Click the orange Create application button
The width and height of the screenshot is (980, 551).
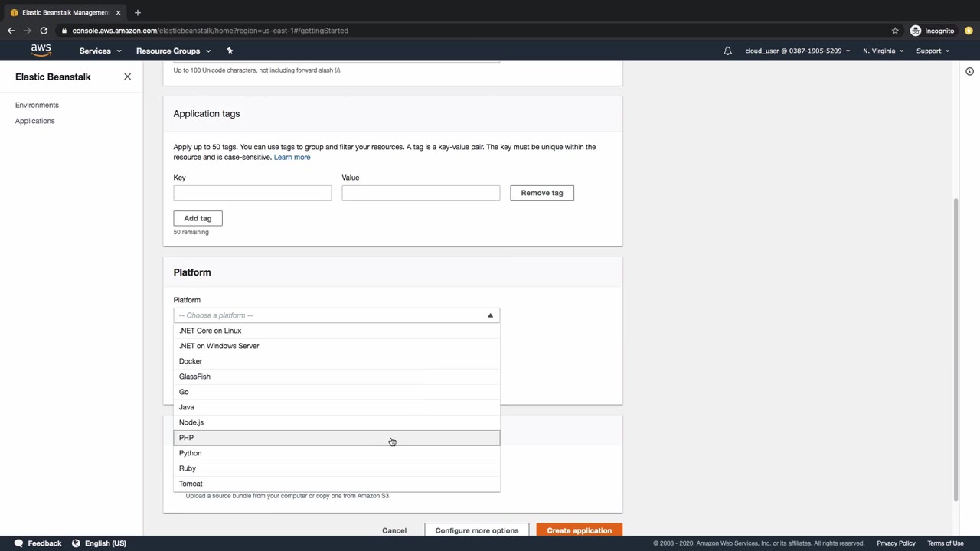click(579, 530)
